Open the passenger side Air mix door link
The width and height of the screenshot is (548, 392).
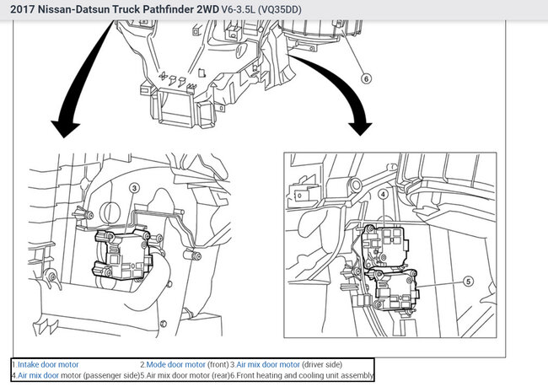pos(38,376)
